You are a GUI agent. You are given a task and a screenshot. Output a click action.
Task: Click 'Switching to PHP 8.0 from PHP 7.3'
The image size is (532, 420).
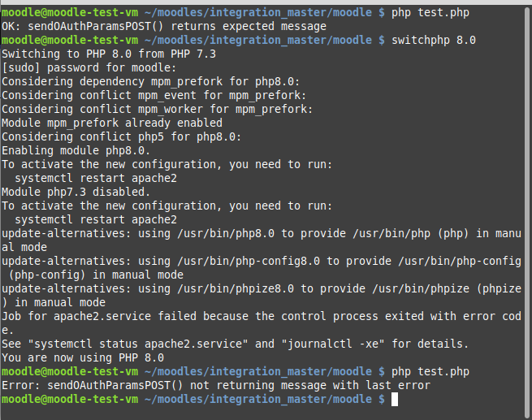109,54
